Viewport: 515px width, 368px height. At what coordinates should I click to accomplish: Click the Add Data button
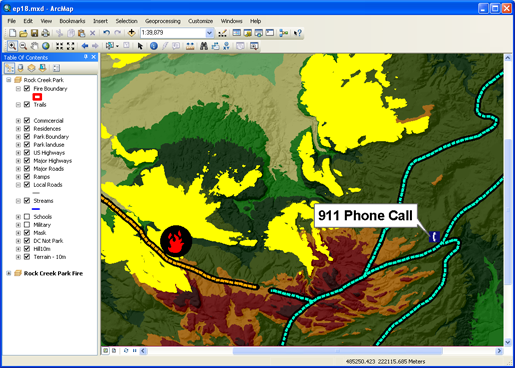pos(131,33)
